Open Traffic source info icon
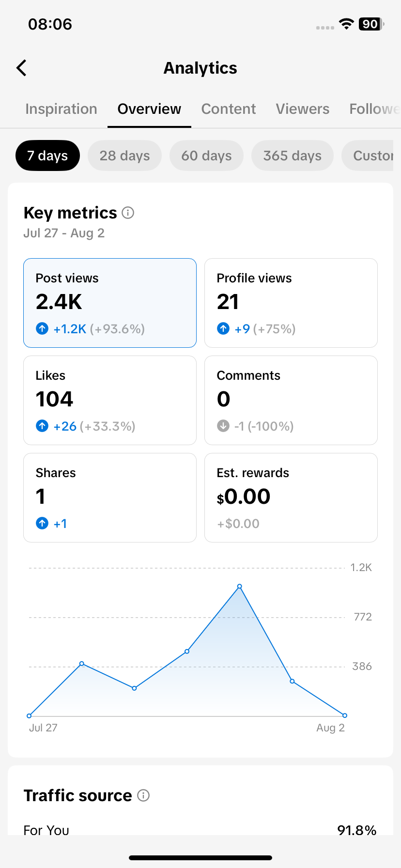This screenshot has width=401, height=868. (143, 795)
